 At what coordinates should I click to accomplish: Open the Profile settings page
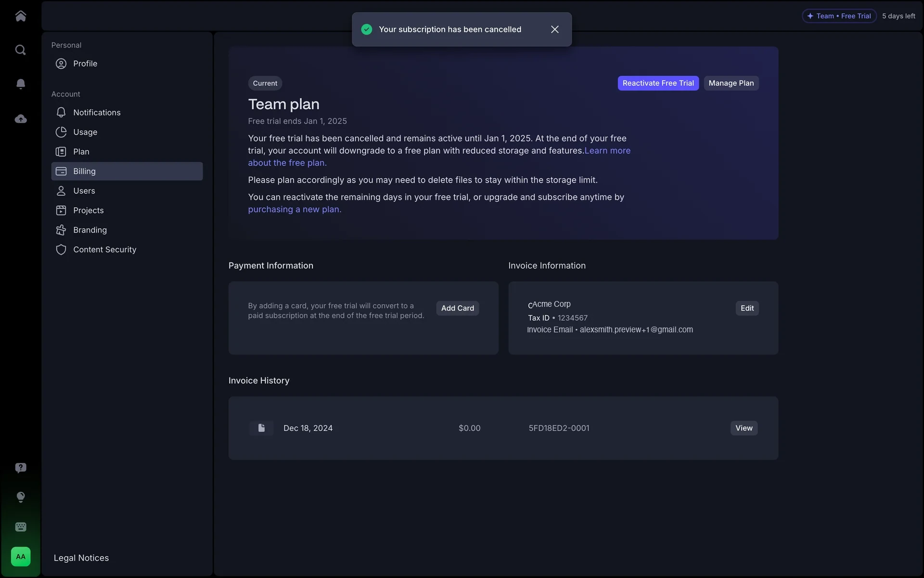(127, 64)
